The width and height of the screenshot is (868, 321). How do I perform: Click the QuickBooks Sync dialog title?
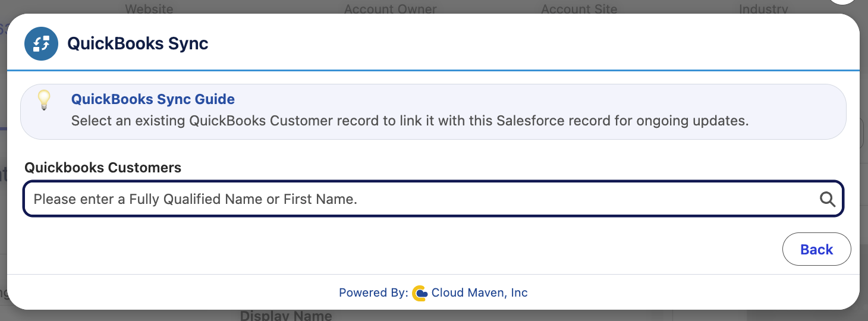(x=138, y=43)
